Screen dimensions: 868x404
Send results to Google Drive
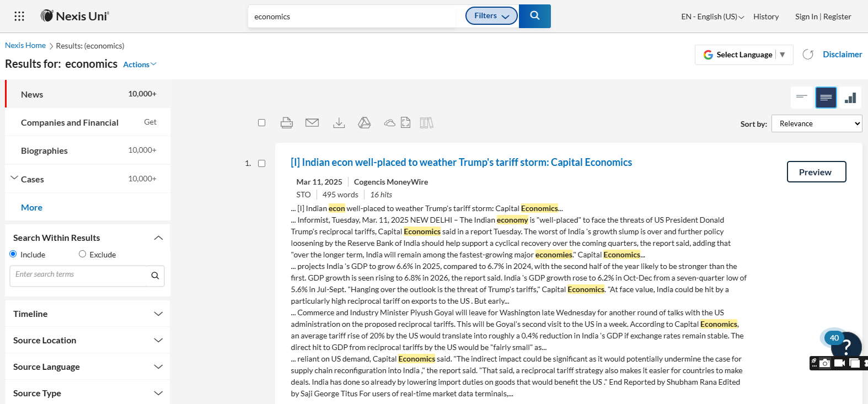tap(365, 123)
